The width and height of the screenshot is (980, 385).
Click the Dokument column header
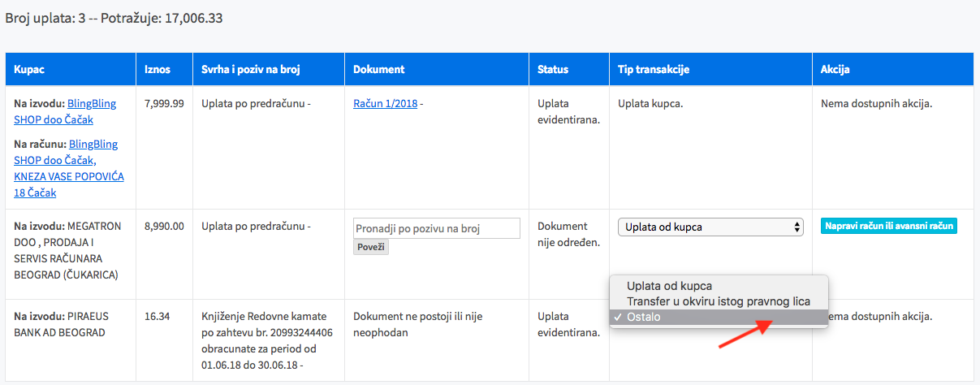tap(378, 70)
